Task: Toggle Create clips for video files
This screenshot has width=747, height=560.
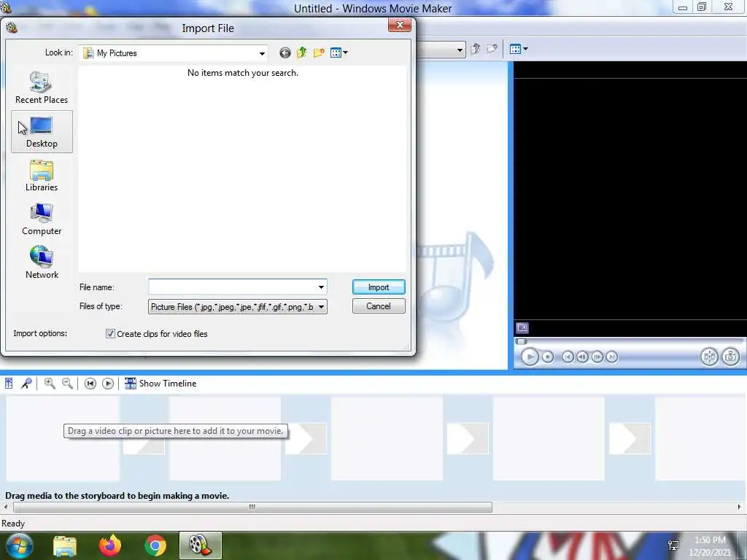Action: (110, 334)
